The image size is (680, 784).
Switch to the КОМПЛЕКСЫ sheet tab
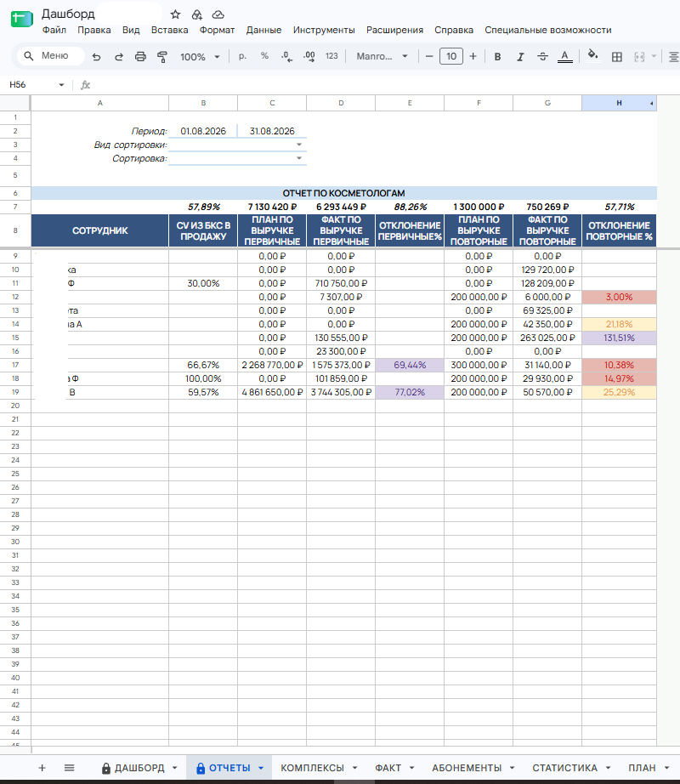point(312,768)
